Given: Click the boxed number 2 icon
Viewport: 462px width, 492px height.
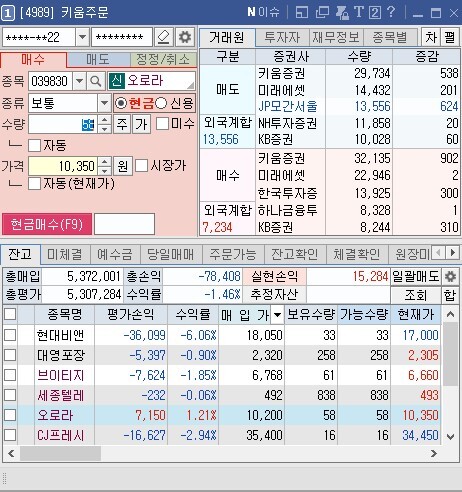Looking at the screenshot, I should 375,13.
